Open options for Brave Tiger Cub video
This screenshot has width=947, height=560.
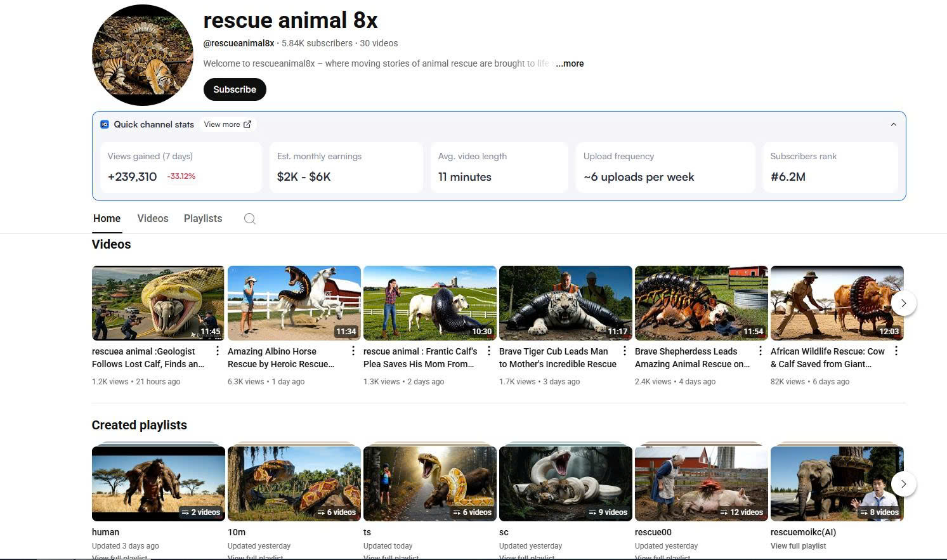pos(625,351)
